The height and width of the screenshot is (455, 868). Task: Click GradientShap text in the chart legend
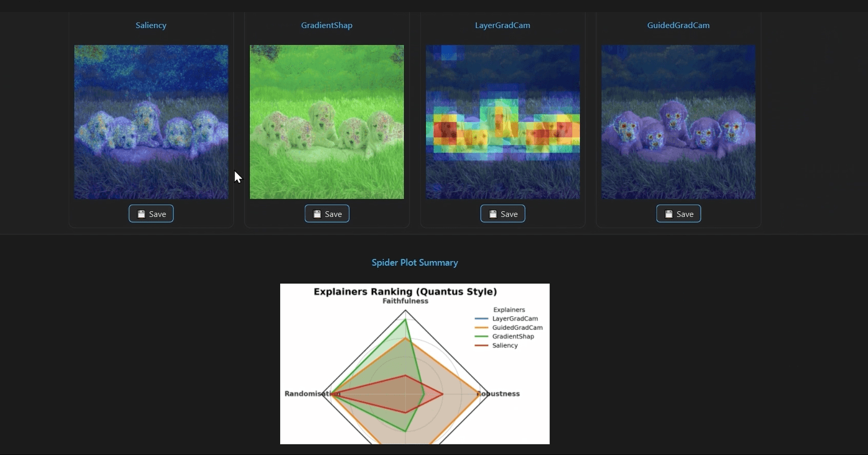(x=513, y=337)
